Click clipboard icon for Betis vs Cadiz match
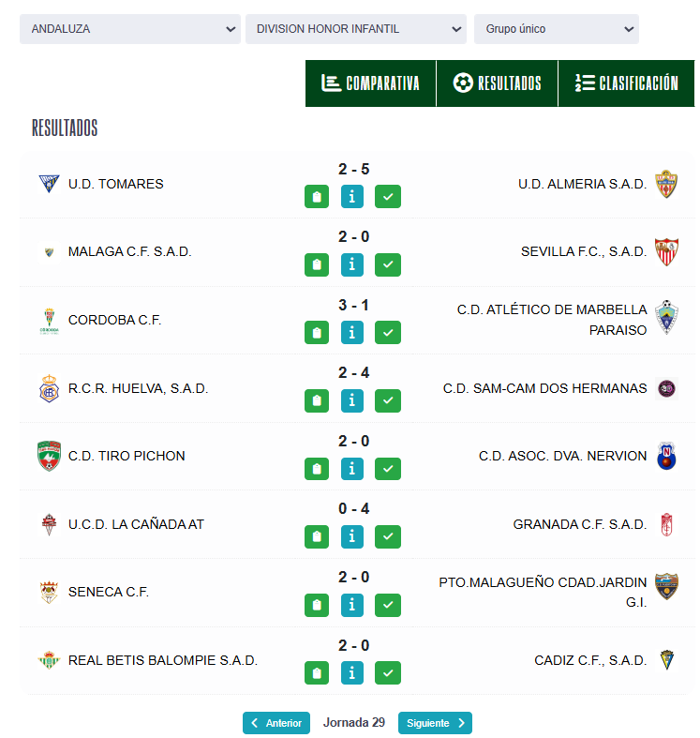The image size is (700, 738). pyautogui.click(x=317, y=672)
